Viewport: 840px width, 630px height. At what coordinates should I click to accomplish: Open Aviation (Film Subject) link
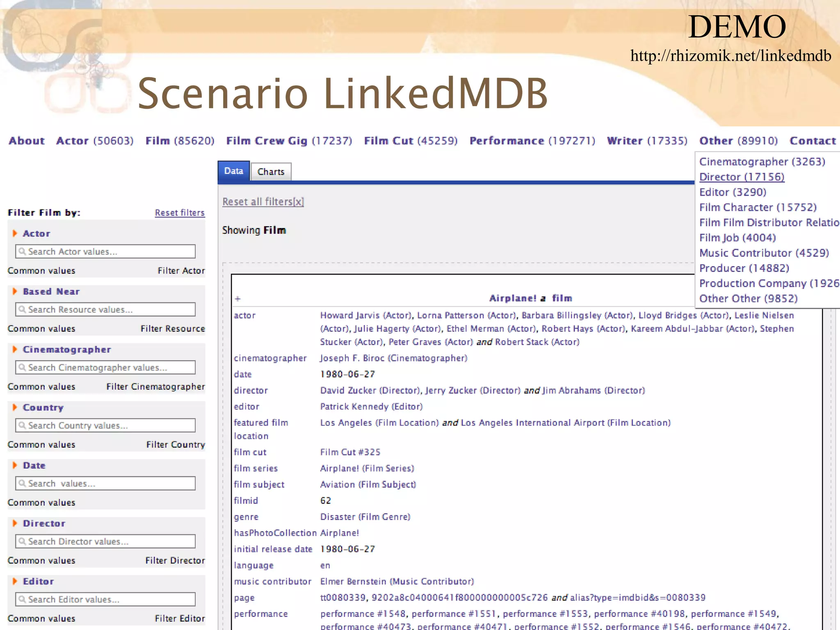(368, 484)
